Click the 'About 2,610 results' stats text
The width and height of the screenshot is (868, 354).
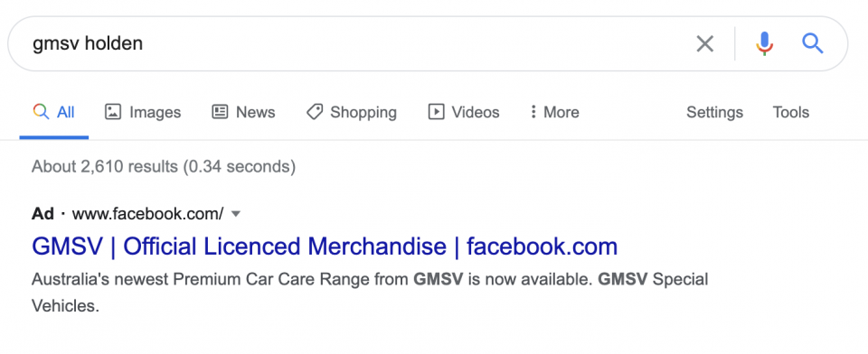[164, 166]
